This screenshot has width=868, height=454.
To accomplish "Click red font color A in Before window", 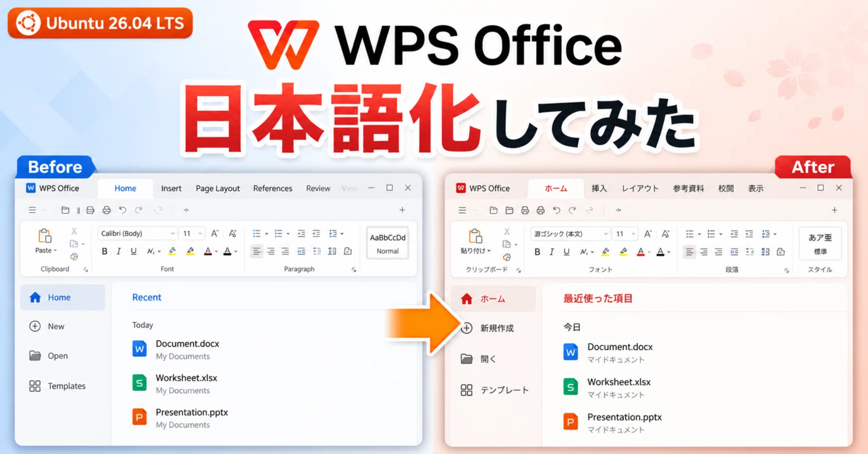I will point(208,252).
